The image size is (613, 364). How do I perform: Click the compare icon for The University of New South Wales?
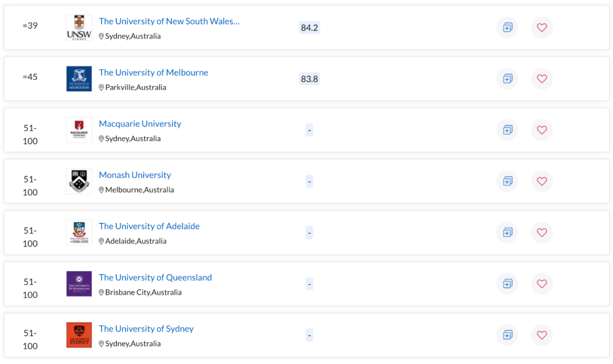coord(507,27)
